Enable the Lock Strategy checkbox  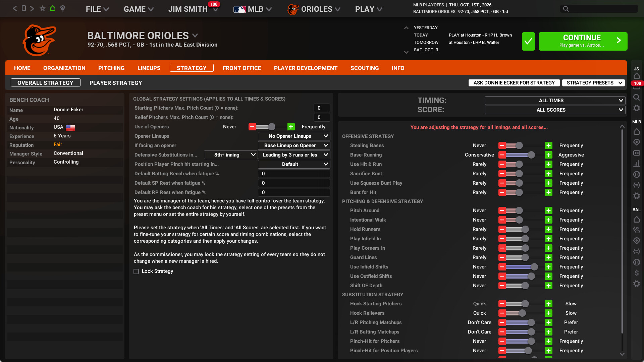tap(136, 271)
